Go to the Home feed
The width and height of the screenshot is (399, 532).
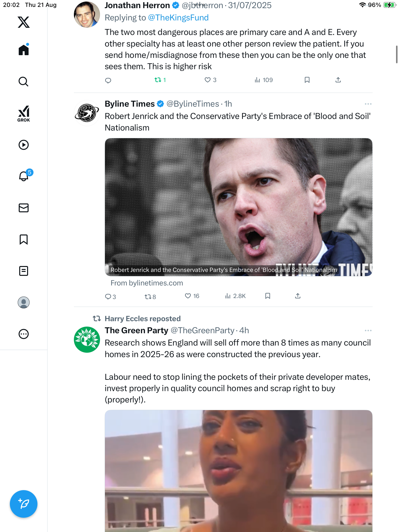pos(24,50)
